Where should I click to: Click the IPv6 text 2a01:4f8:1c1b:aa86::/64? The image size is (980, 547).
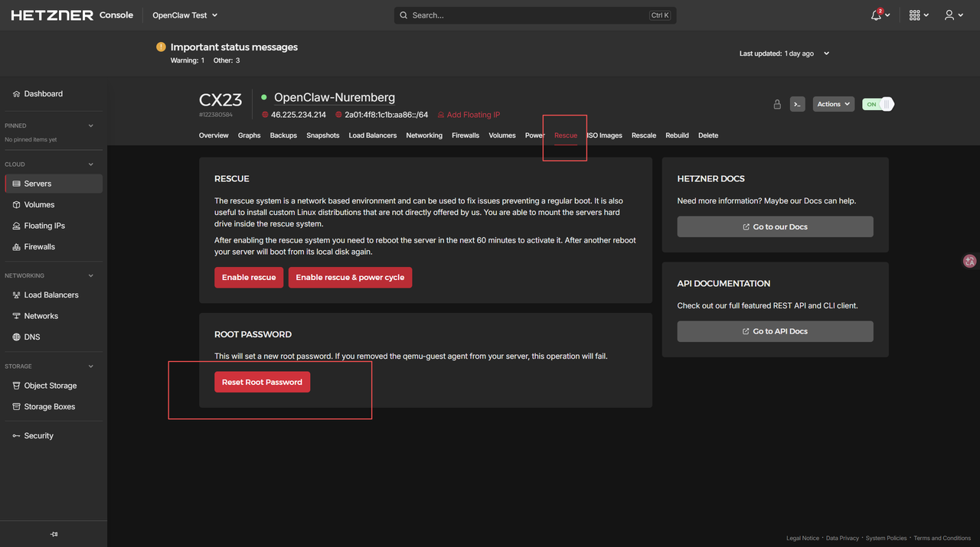tap(386, 115)
